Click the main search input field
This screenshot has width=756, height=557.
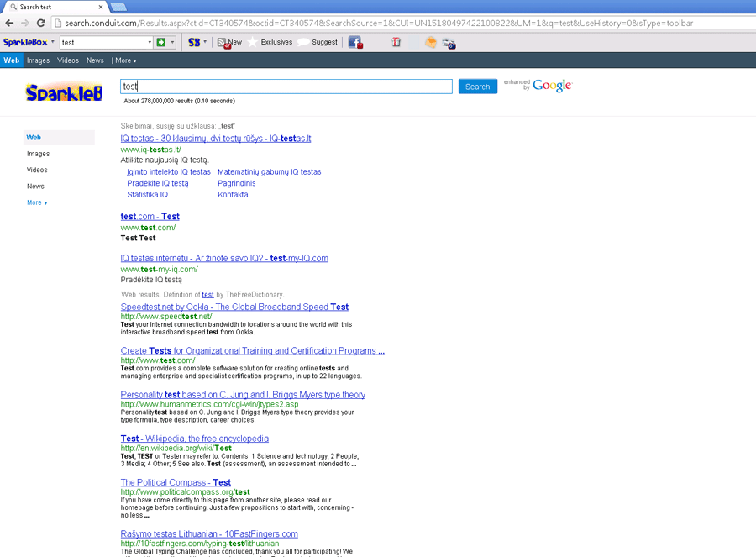click(286, 87)
